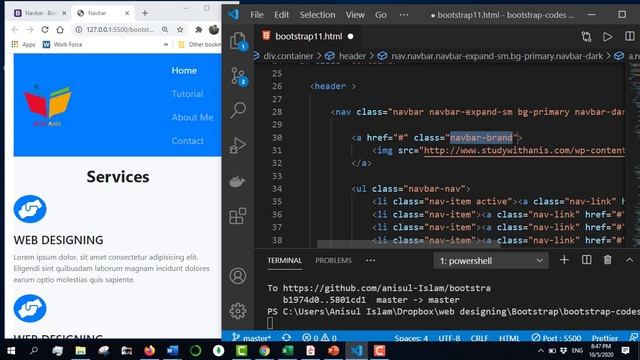Screen dimensions: 640x360
Task: Open the VS Code Explorer view
Action: (238, 41)
